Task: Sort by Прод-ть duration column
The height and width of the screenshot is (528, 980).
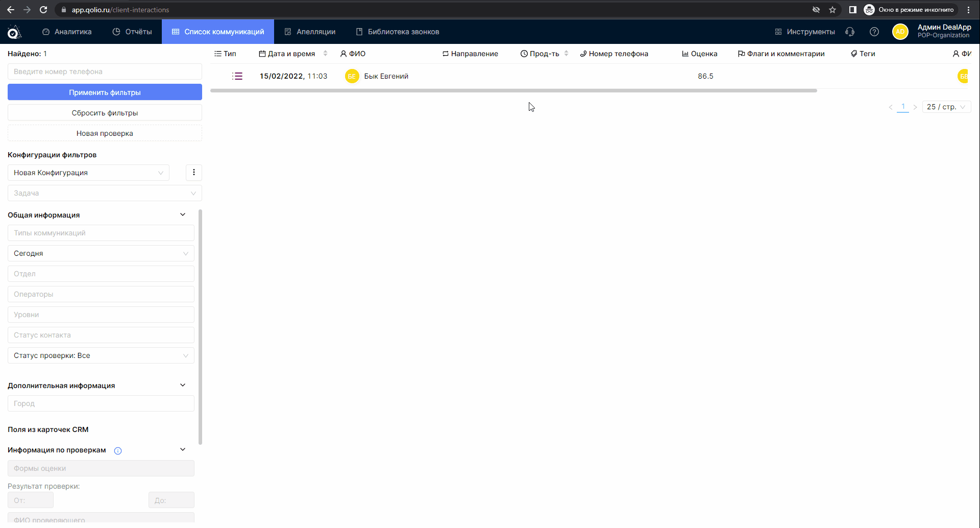Action: 566,54
